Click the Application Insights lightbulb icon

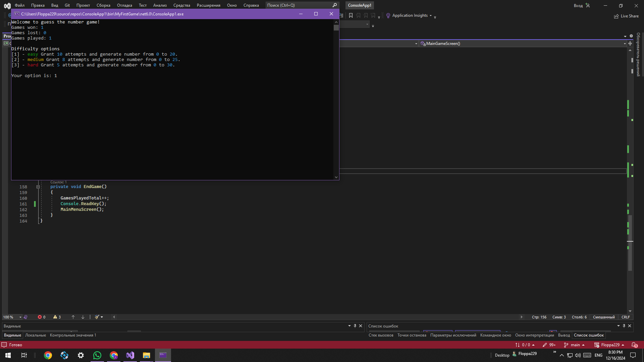388,15
